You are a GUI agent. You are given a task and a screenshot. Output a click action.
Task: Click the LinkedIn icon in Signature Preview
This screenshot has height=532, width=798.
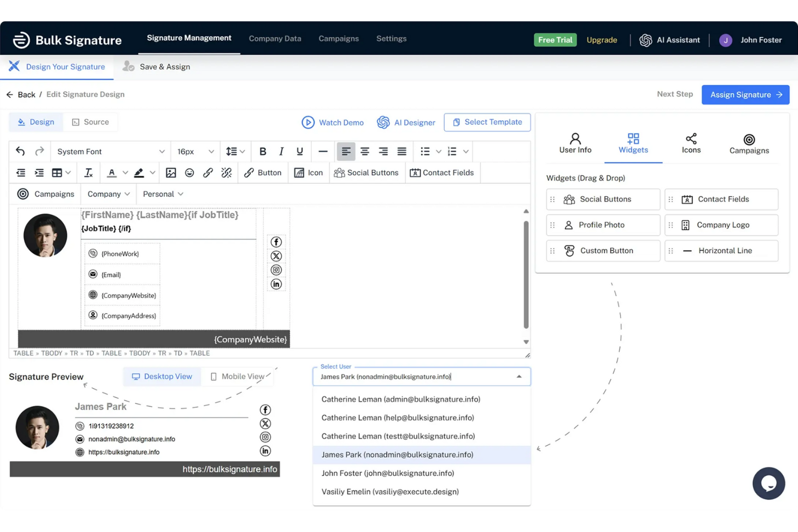265,451
